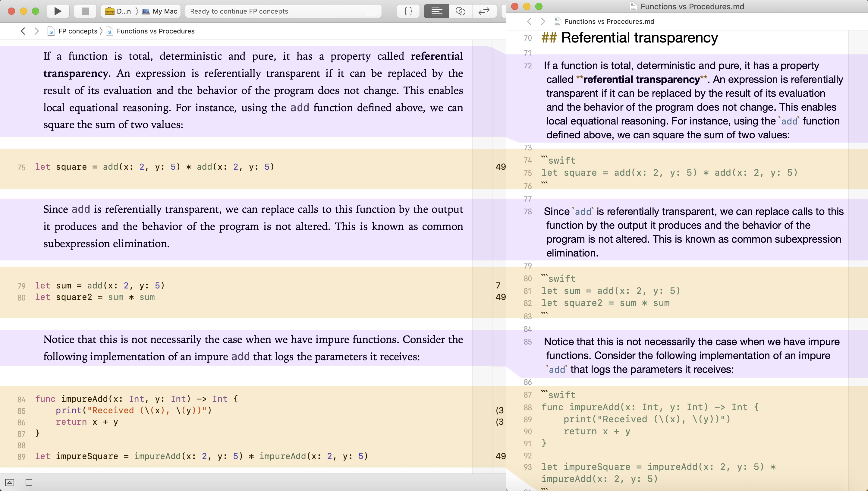Go back in Xcode editor history

23,31
